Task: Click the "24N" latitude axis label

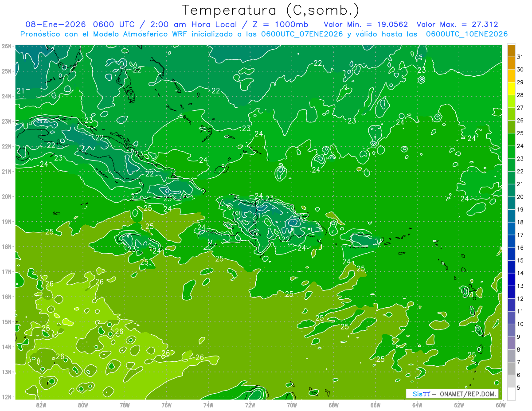Action: point(6,96)
